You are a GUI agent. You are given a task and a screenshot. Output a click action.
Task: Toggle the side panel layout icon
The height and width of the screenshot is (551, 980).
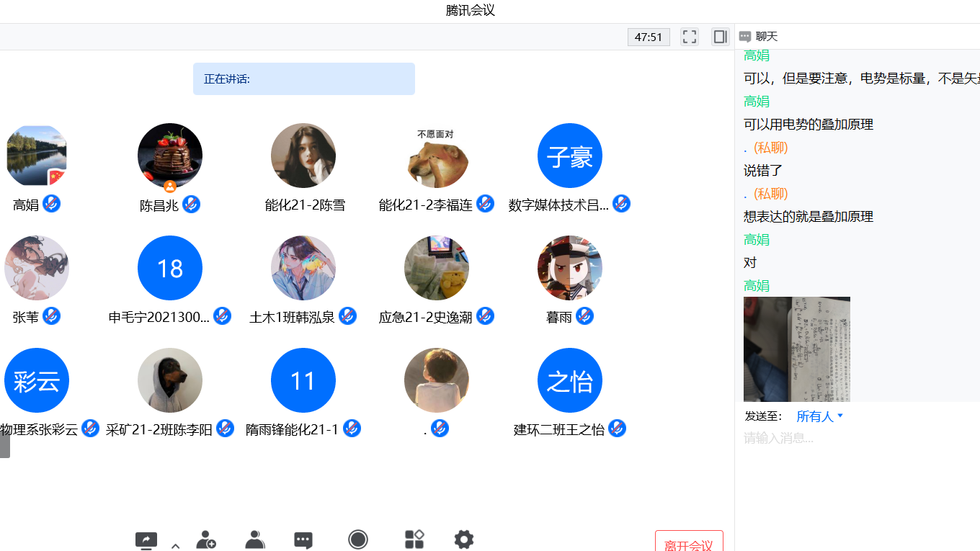[x=720, y=37]
